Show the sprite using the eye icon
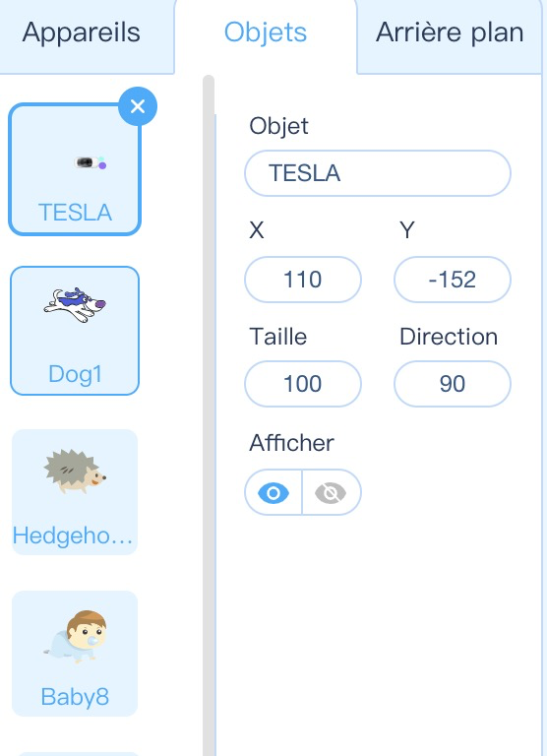The width and height of the screenshot is (547, 756). click(273, 493)
